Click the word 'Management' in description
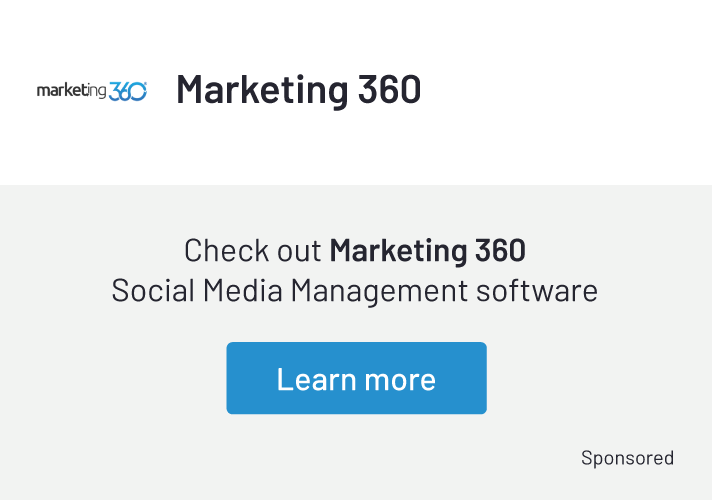Screen dimensions: 712x500 [379, 292]
